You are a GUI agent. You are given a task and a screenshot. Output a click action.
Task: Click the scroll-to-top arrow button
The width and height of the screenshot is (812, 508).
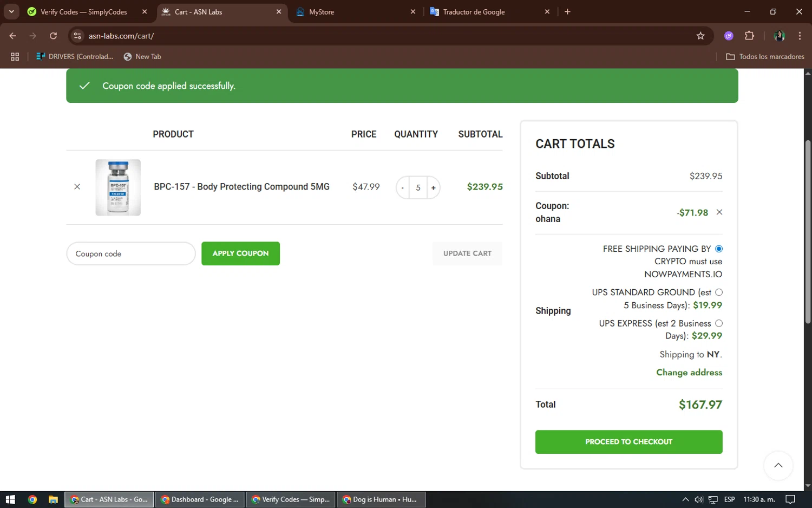click(778, 465)
